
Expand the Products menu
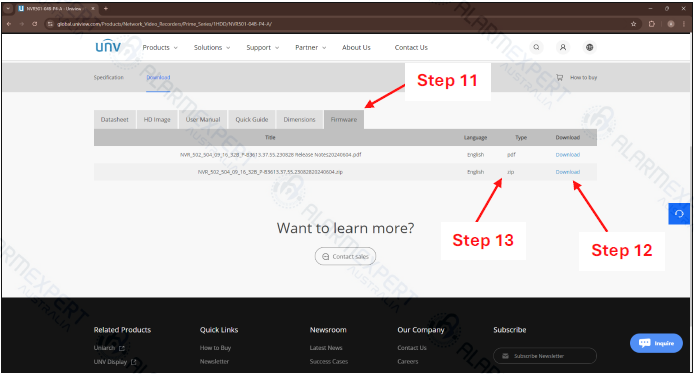coord(160,47)
